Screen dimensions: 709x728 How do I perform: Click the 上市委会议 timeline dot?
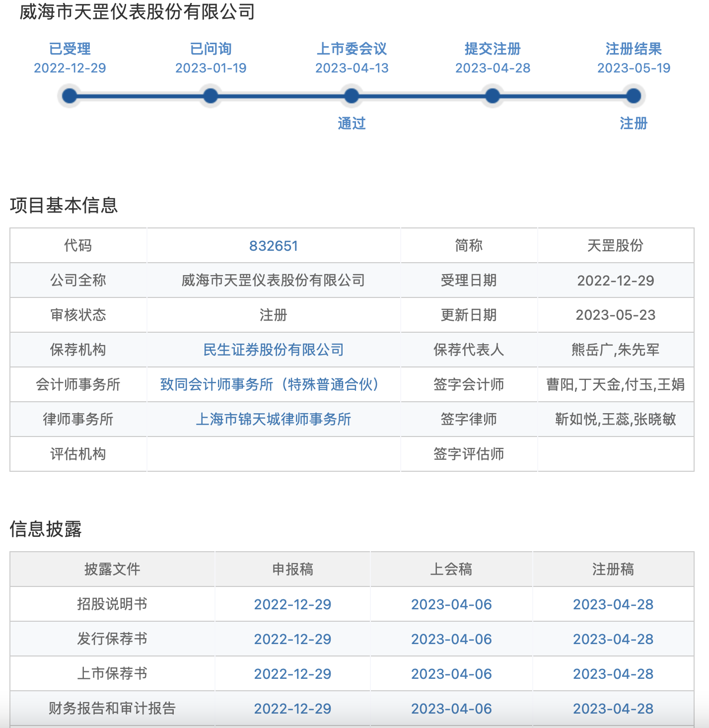(352, 96)
